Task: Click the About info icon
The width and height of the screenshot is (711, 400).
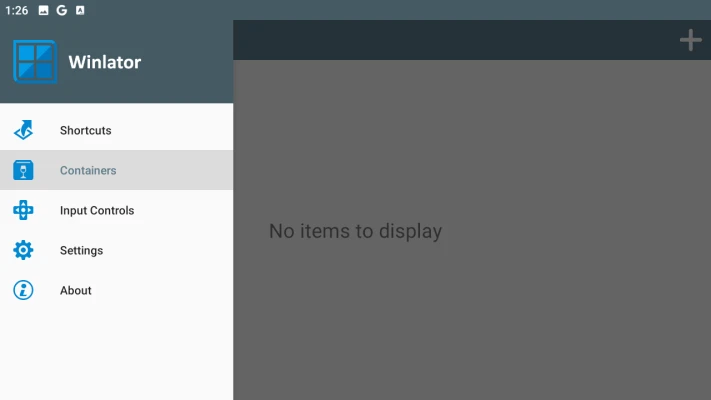Action: pyautogui.click(x=23, y=290)
